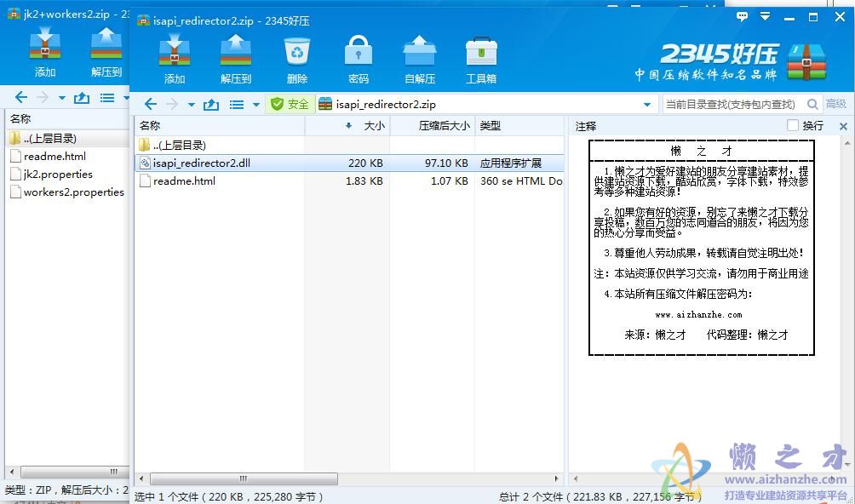855x504 pixels.
Task: Click the 1.07 KB compressed size cell
Action: (450, 180)
